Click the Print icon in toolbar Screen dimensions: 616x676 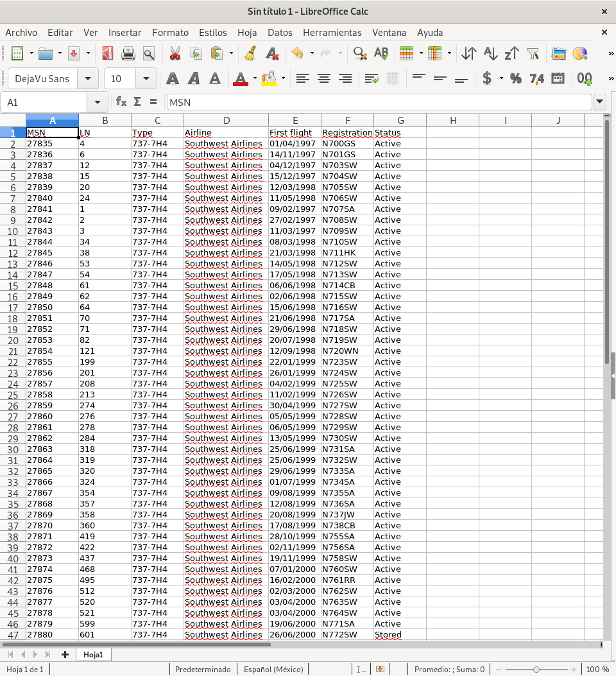coord(128,54)
